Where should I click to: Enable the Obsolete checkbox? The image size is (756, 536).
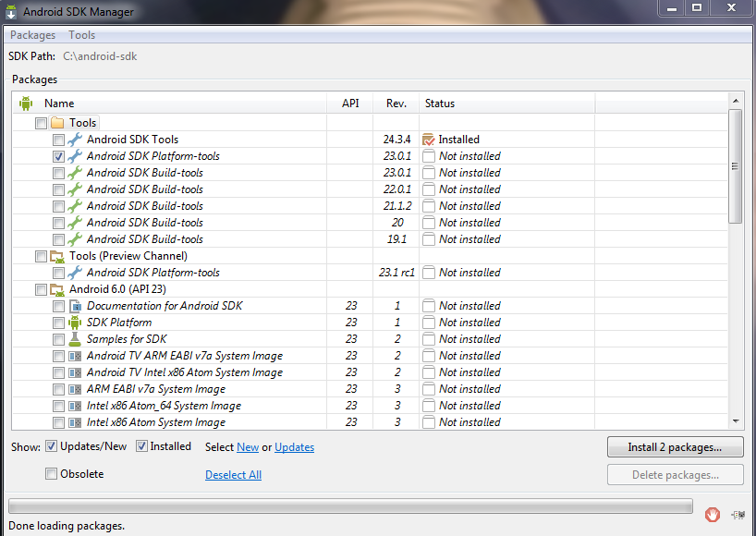(51, 474)
